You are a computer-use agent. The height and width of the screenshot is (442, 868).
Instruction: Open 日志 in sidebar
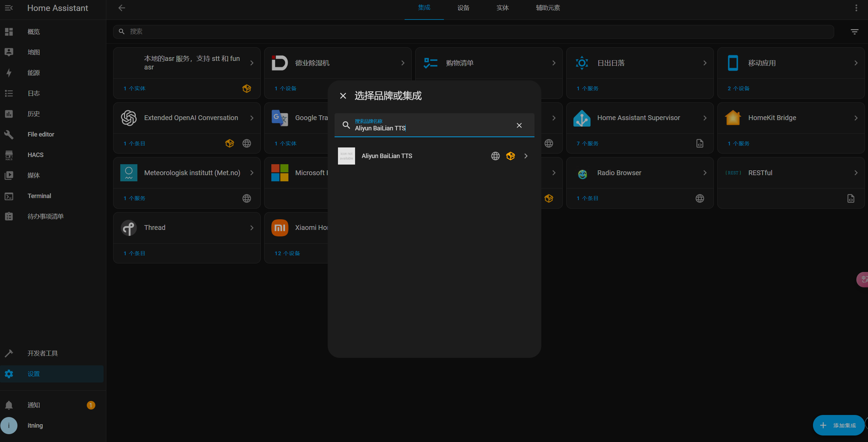pyautogui.click(x=52, y=93)
